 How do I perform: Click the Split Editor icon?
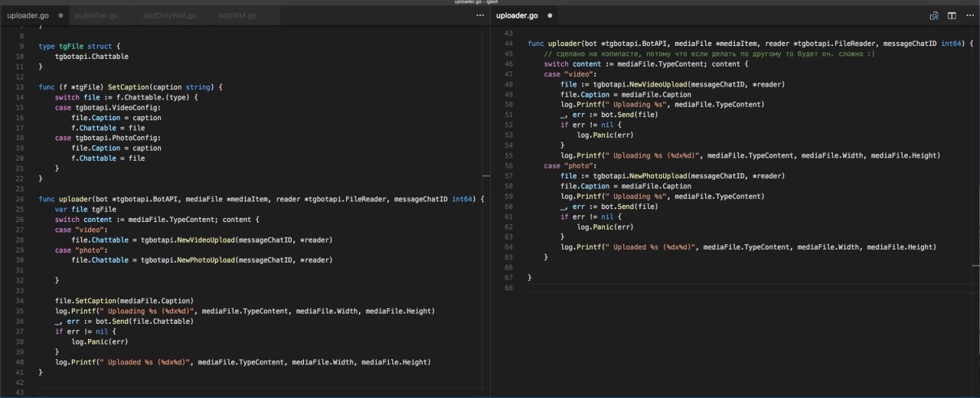(952, 15)
